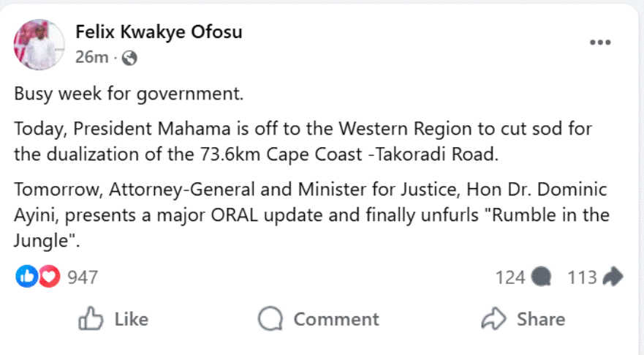
Task: Click the 113 shares count
Action: [582, 277]
